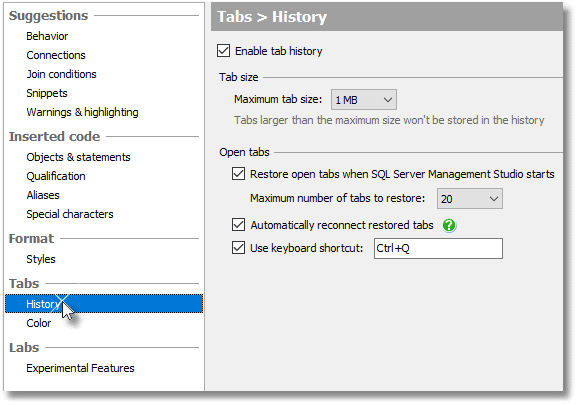Switch to Color under Tabs

click(x=39, y=323)
